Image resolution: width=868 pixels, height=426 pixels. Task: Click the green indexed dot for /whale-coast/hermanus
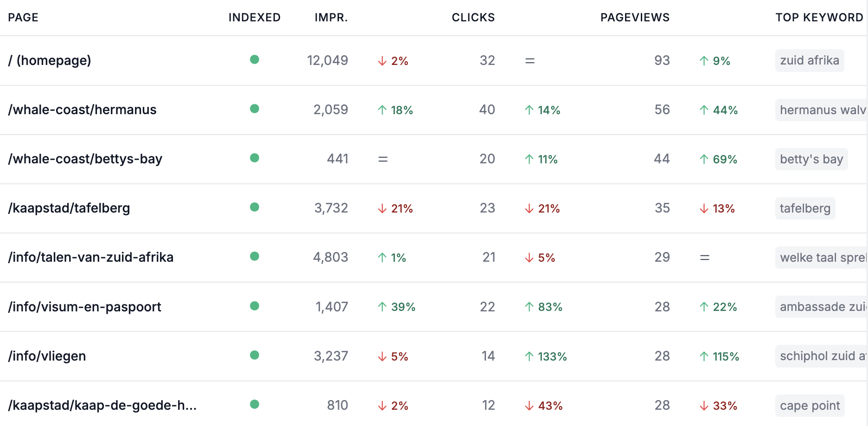point(254,109)
